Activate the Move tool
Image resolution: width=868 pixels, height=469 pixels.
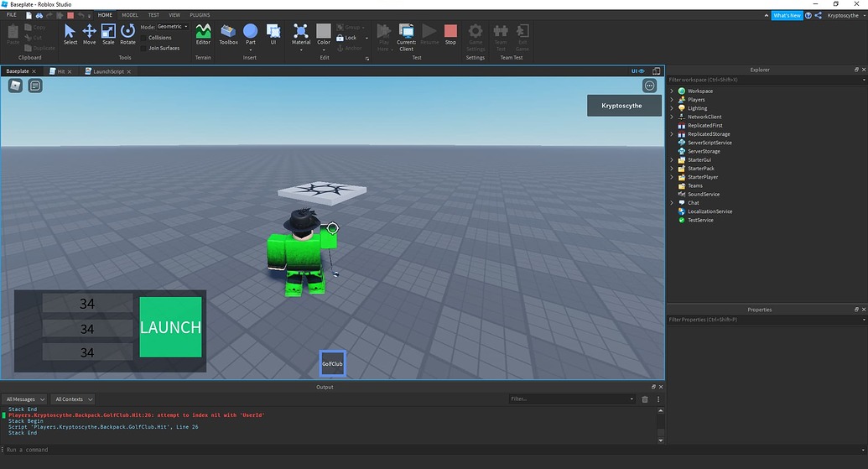[89, 34]
